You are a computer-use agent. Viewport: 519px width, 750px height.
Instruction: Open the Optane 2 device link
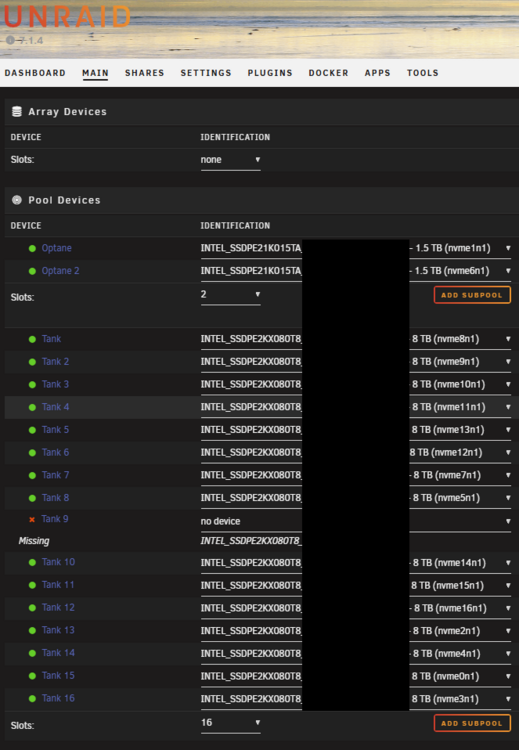tap(60, 271)
